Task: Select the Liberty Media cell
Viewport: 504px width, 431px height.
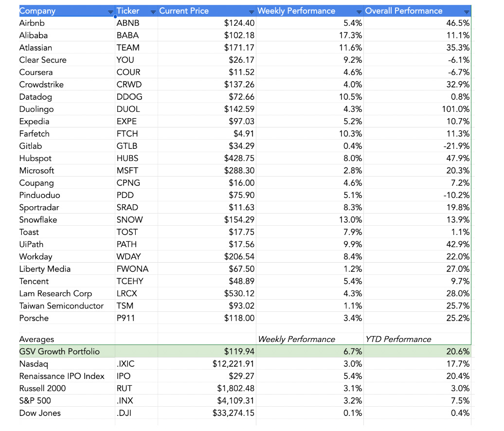Action: (67, 269)
